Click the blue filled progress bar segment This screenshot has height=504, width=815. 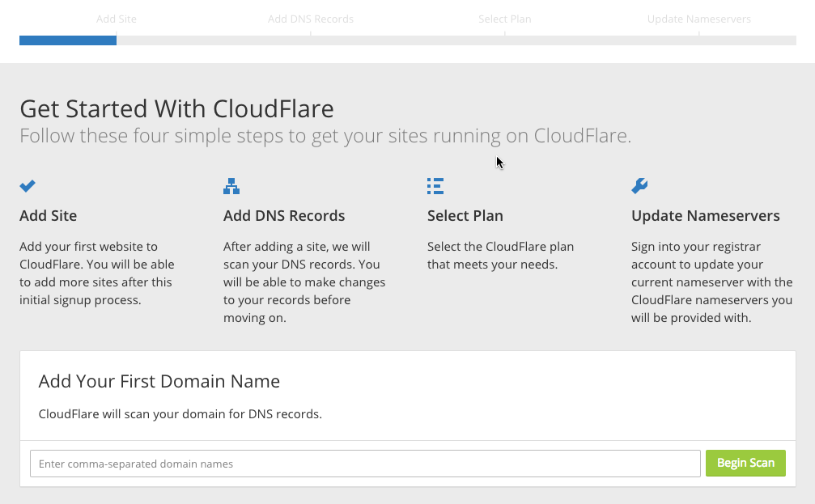68,40
